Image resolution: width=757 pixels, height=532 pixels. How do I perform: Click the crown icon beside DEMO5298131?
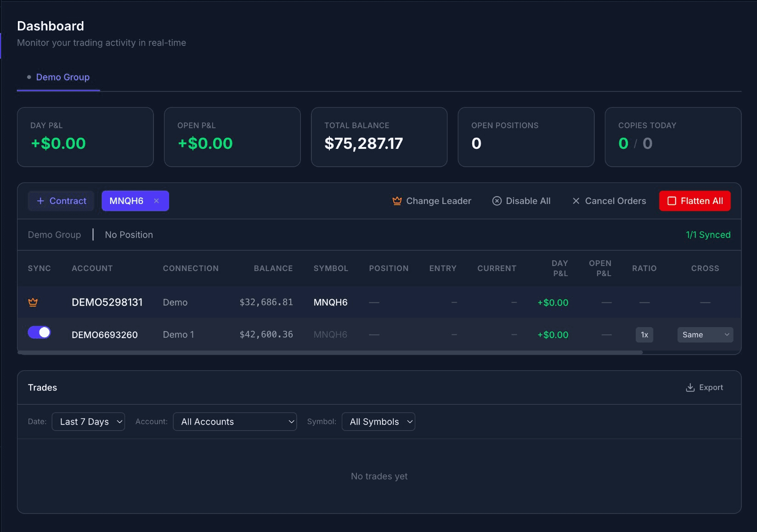[33, 302]
